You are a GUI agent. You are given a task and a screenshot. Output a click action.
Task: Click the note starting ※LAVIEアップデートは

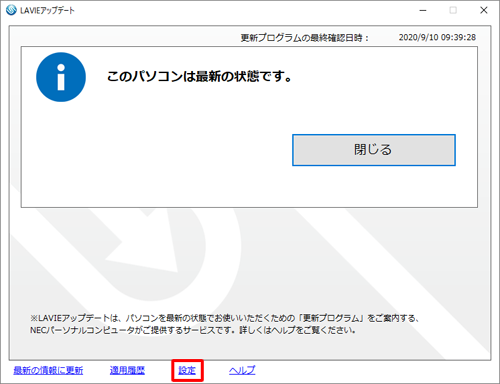(224, 324)
